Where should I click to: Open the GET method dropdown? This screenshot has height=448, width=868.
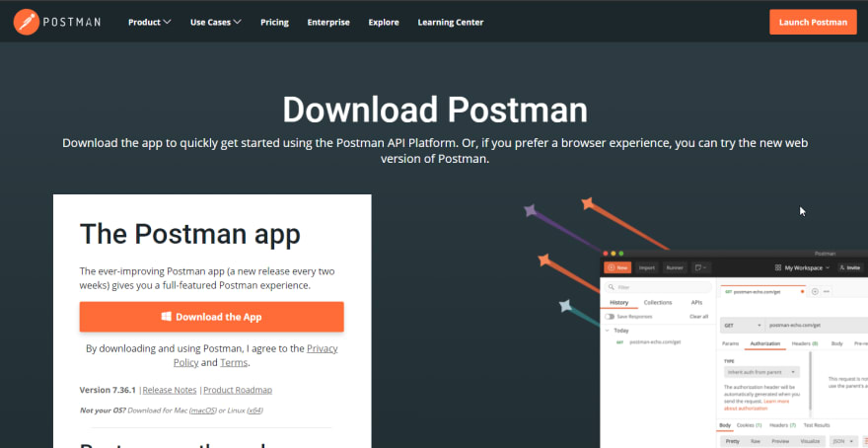coord(742,325)
